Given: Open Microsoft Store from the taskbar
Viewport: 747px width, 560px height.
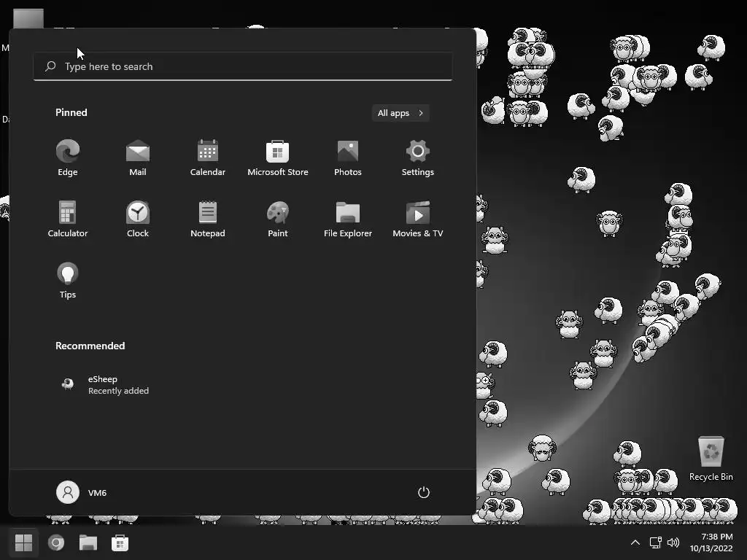Looking at the screenshot, I should (x=120, y=542).
